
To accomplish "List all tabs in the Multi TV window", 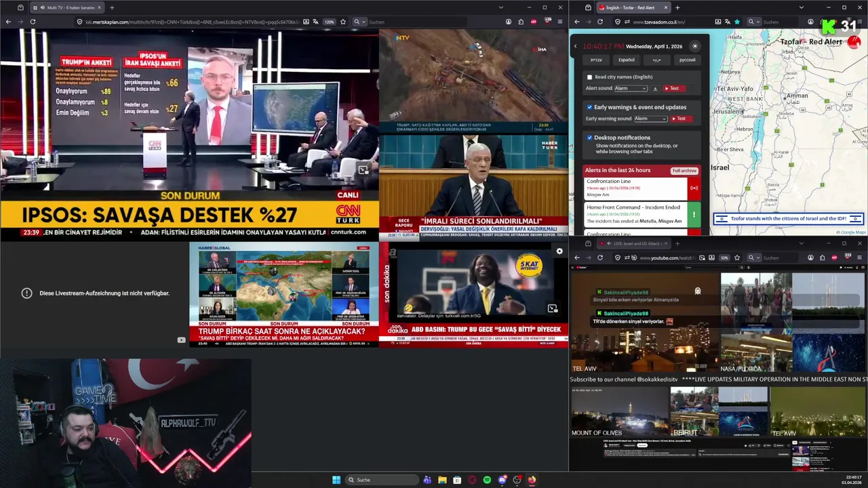I will click(x=500, y=7).
